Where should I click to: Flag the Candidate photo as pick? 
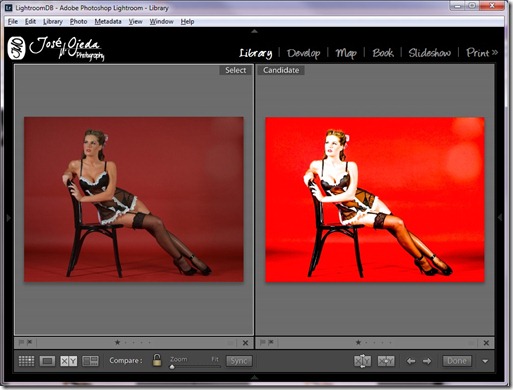(263, 342)
